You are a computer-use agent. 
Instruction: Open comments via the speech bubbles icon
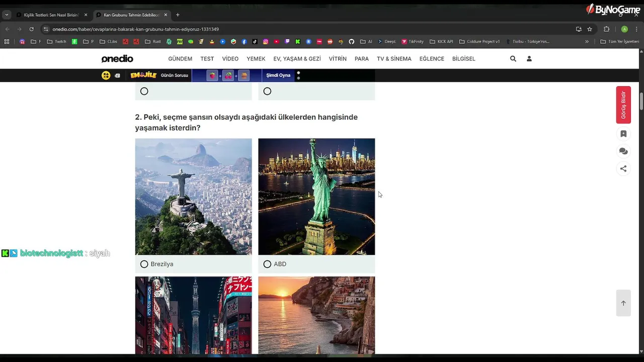click(x=623, y=151)
